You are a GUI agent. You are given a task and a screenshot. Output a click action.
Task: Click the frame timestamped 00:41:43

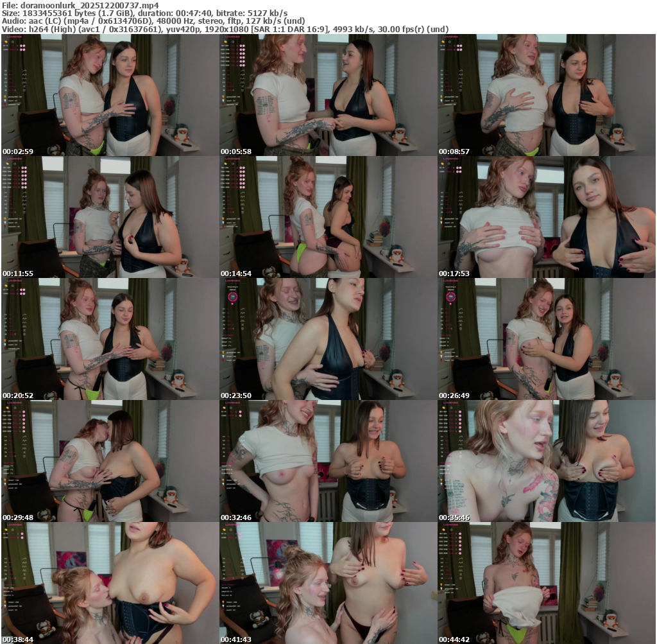point(328,583)
